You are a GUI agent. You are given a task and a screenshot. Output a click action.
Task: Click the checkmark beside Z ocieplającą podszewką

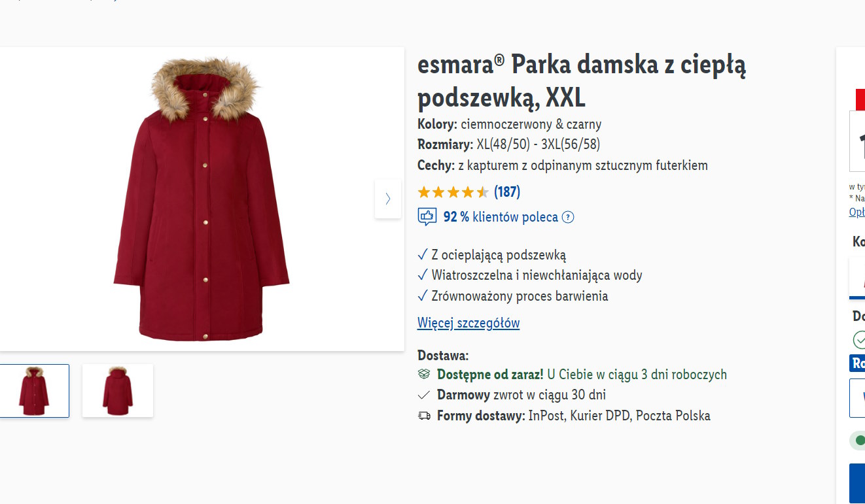(x=423, y=255)
